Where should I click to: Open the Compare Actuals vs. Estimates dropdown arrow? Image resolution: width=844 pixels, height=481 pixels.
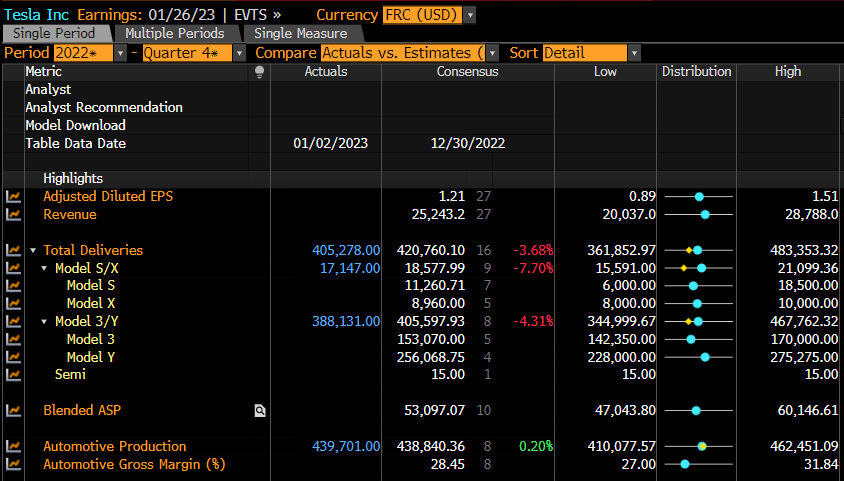point(493,53)
